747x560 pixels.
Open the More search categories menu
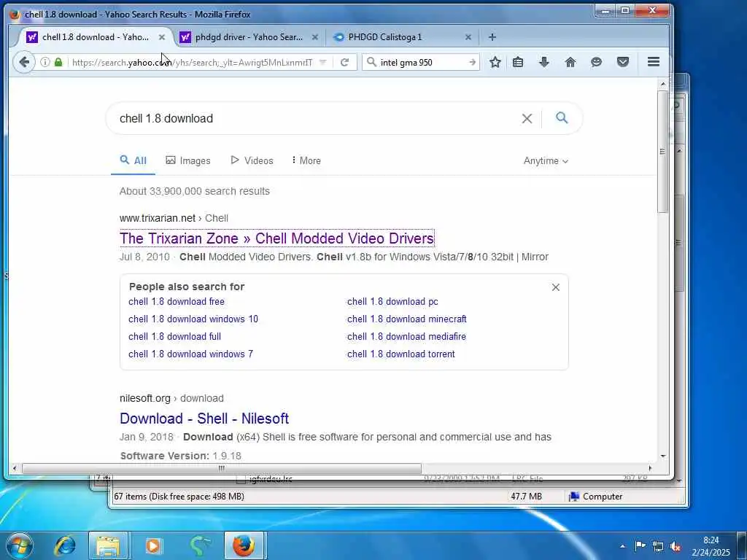click(306, 161)
